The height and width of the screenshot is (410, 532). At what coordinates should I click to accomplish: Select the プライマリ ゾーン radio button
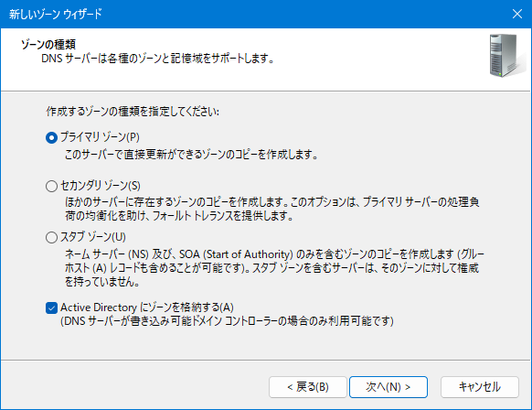coord(51,137)
